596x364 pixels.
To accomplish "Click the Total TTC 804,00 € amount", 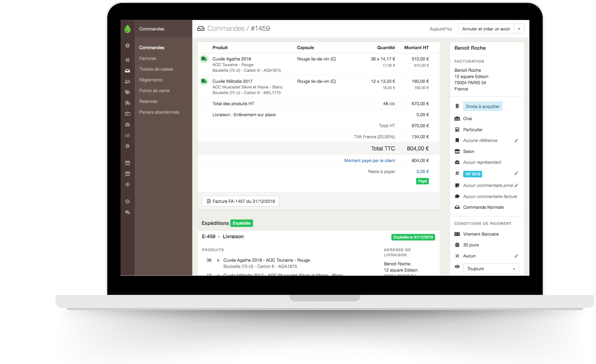I will (x=418, y=149).
